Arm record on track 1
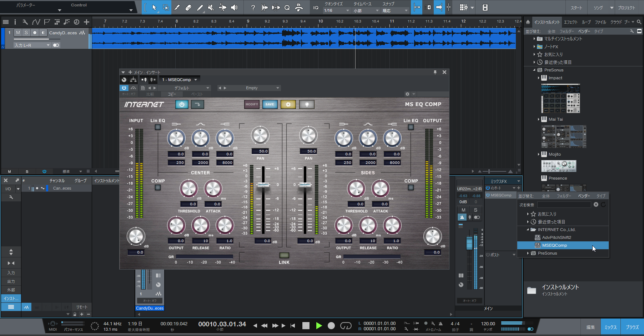Image resolution: width=644 pixels, height=336 pixels. (35, 33)
